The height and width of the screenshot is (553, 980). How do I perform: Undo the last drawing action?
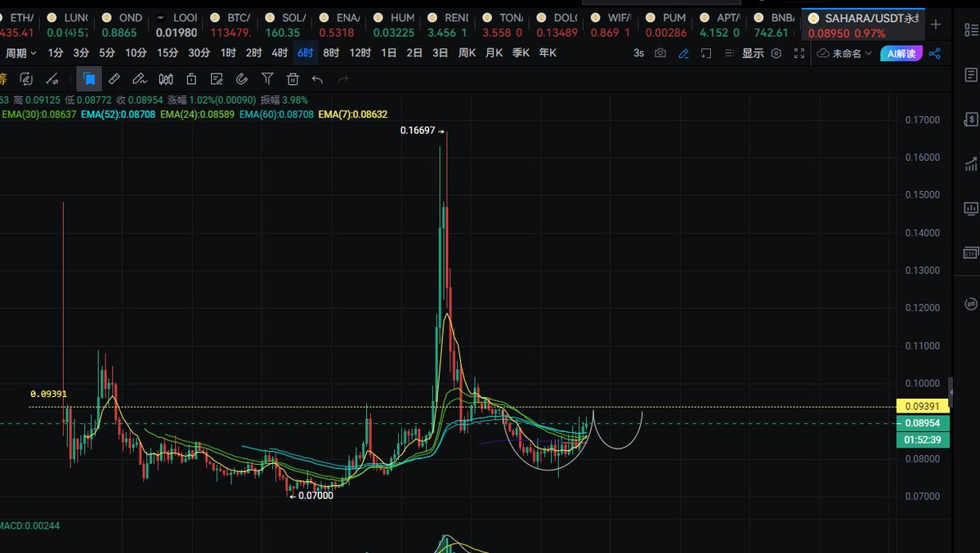317,79
